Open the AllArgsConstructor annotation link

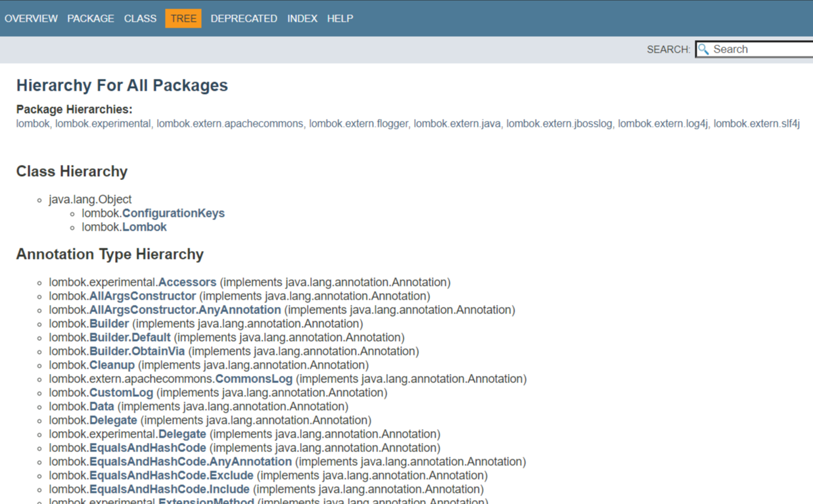click(143, 296)
